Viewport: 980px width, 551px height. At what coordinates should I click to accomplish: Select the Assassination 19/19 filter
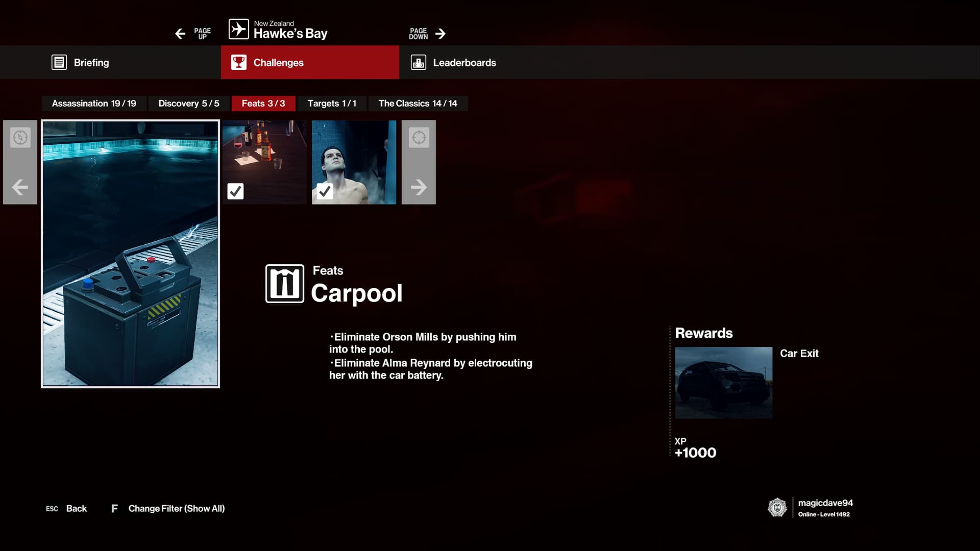tap(94, 103)
